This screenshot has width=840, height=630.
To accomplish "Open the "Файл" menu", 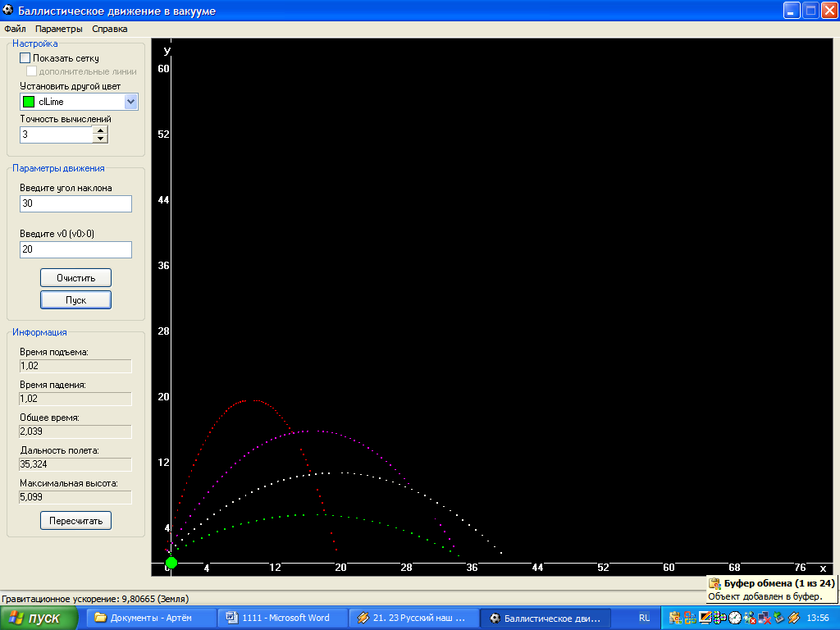I will pyautogui.click(x=15, y=29).
